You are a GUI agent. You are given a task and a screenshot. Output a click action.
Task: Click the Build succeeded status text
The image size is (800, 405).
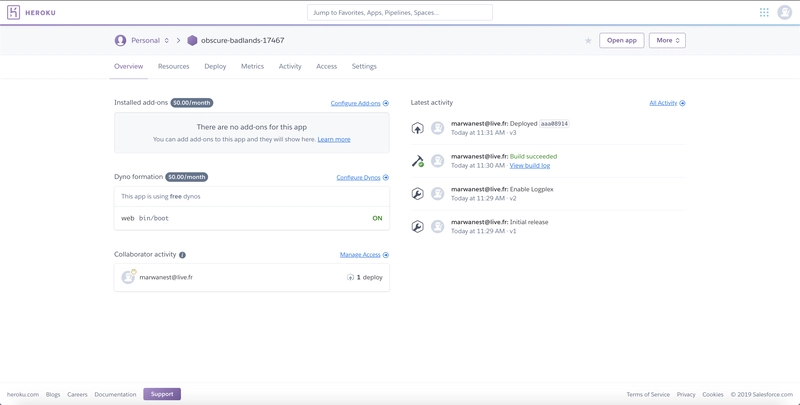(533, 157)
